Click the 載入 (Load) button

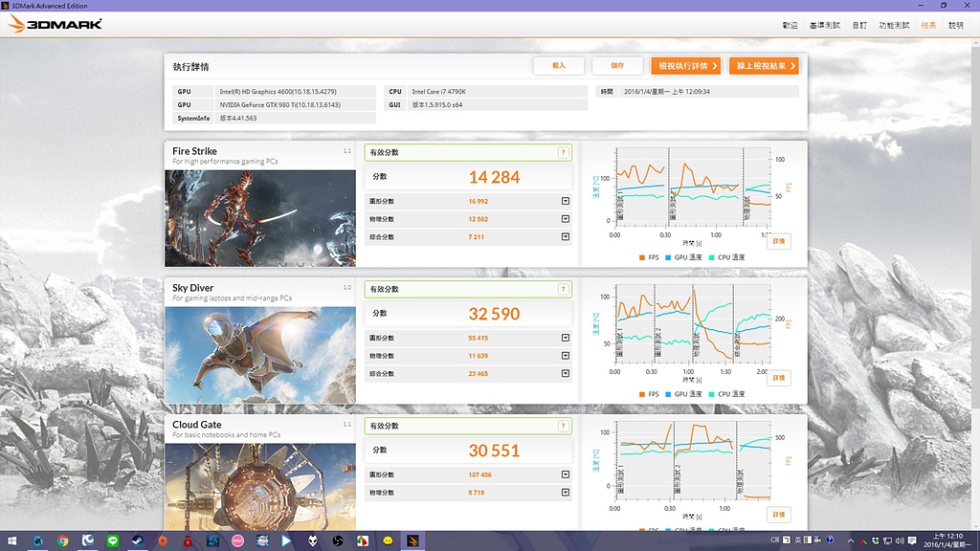559,66
